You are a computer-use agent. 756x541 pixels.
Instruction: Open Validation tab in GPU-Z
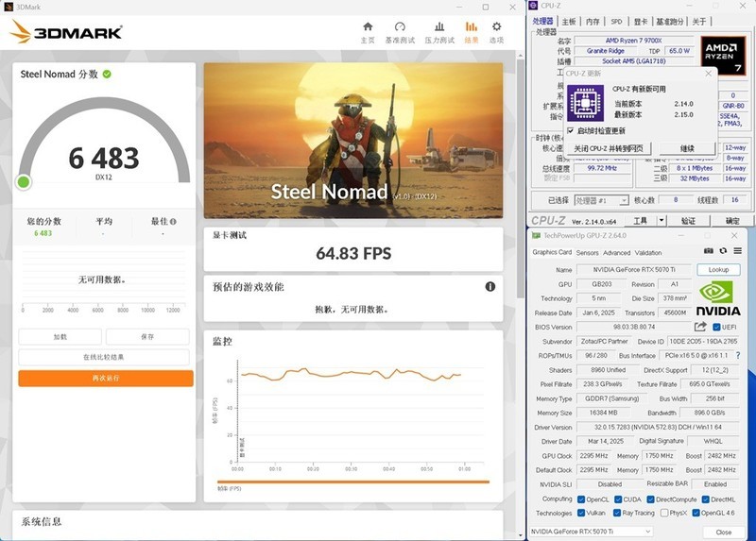point(648,253)
